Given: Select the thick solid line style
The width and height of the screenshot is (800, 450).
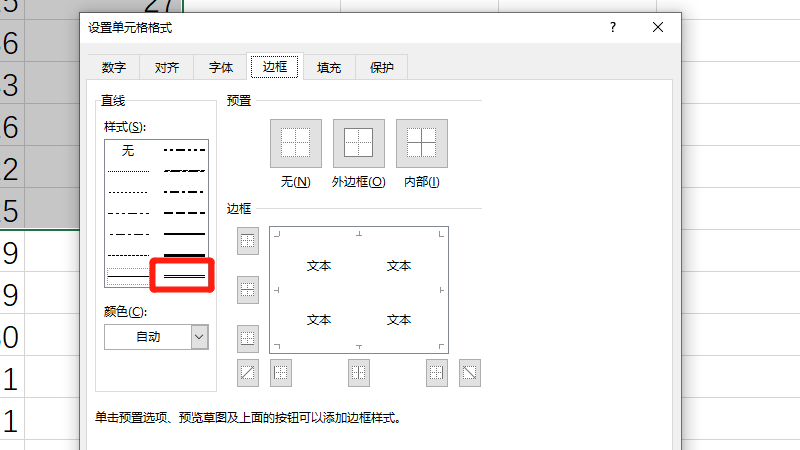Looking at the screenshot, I should pos(184,255).
